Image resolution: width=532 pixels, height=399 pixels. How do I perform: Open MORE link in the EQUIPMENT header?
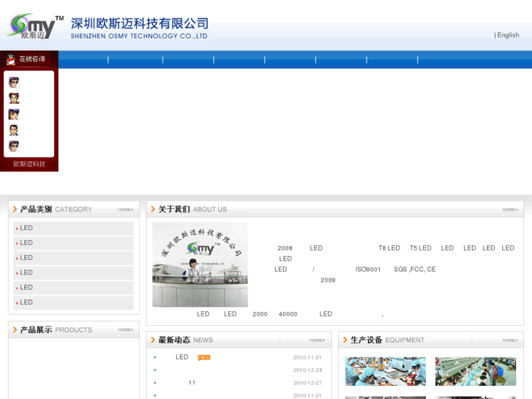point(510,340)
